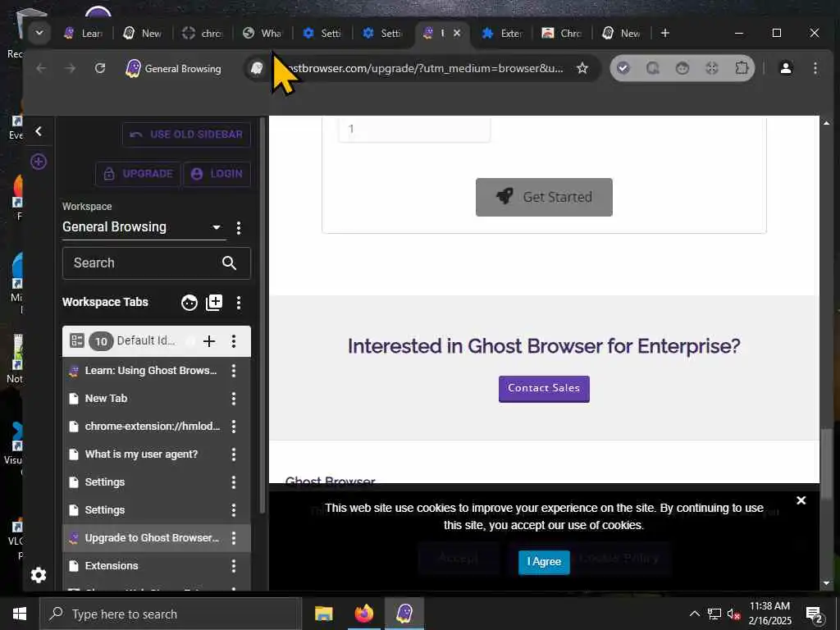Click the quantity input field showing 1

tap(414, 129)
